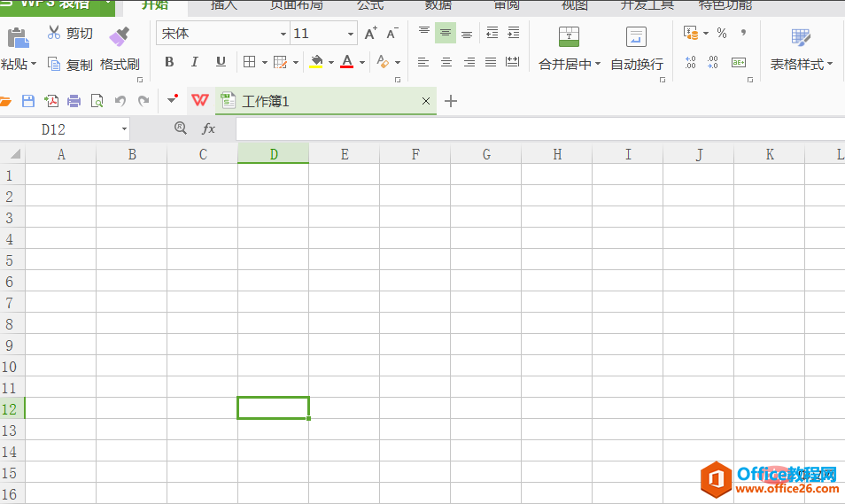Increase decimal places icon
Screen dimensions: 845x504
[x=690, y=62]
